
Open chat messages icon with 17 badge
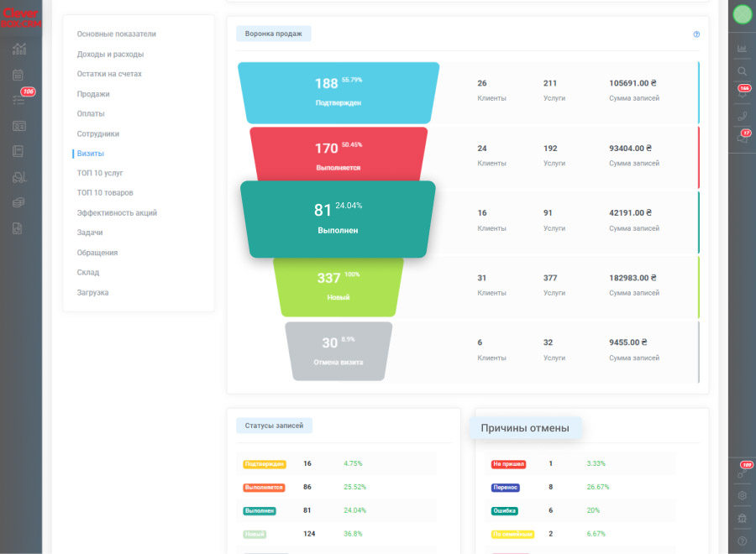click(x=742, y=138)
